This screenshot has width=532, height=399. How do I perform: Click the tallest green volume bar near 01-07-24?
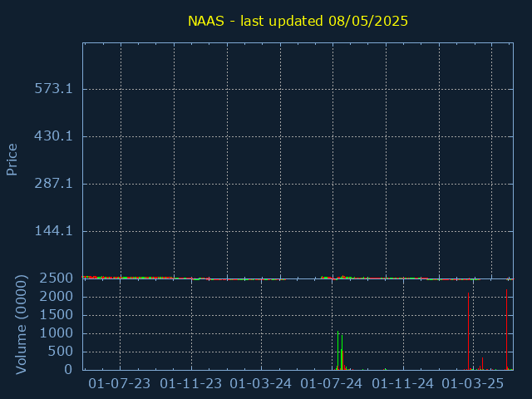pyautogui.click(x=338, y=350)
